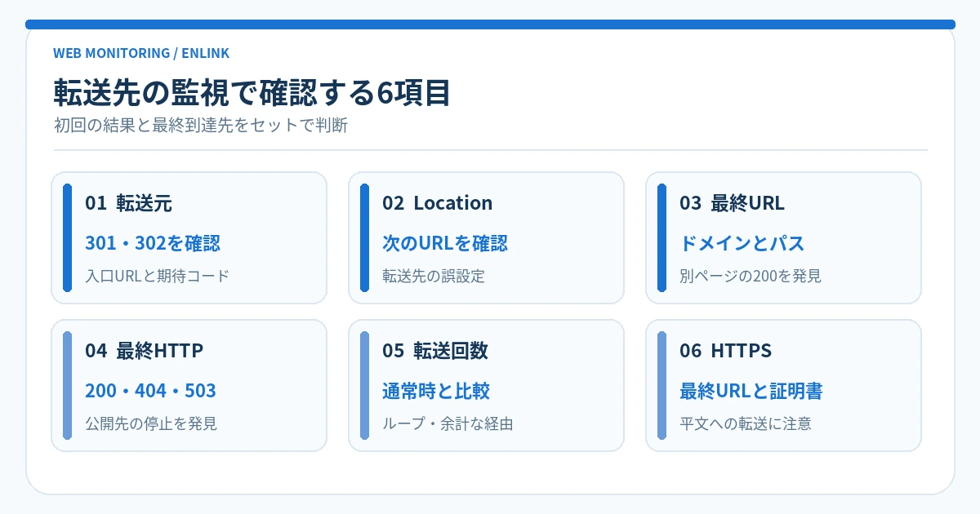980x514 pixels.
Task: Click the text 入口URLと期待コード
Action: [x=158, y=276]
